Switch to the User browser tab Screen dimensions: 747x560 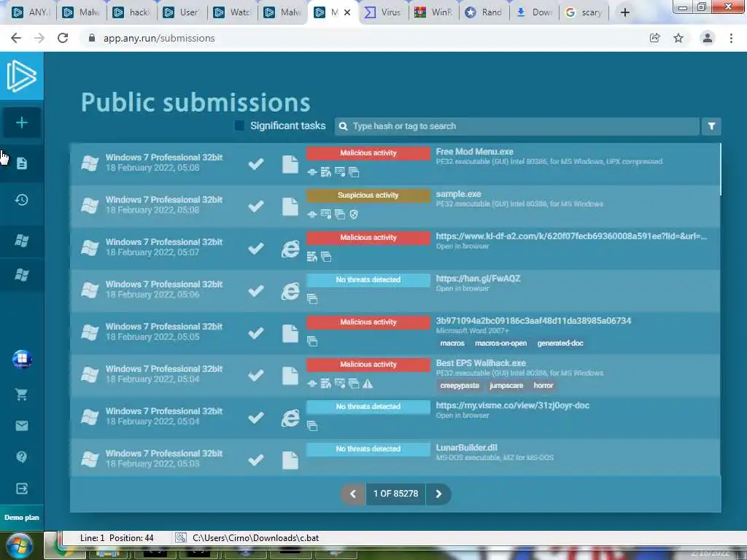pos(182,12)
